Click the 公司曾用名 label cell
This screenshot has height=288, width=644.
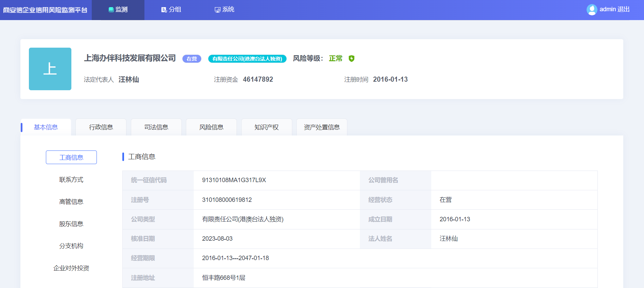point(396,180)
